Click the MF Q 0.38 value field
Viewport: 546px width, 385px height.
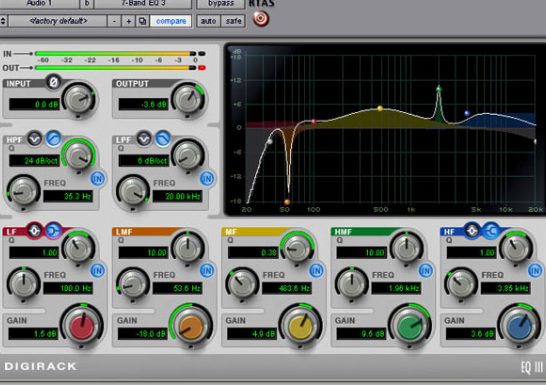[253, 252]
